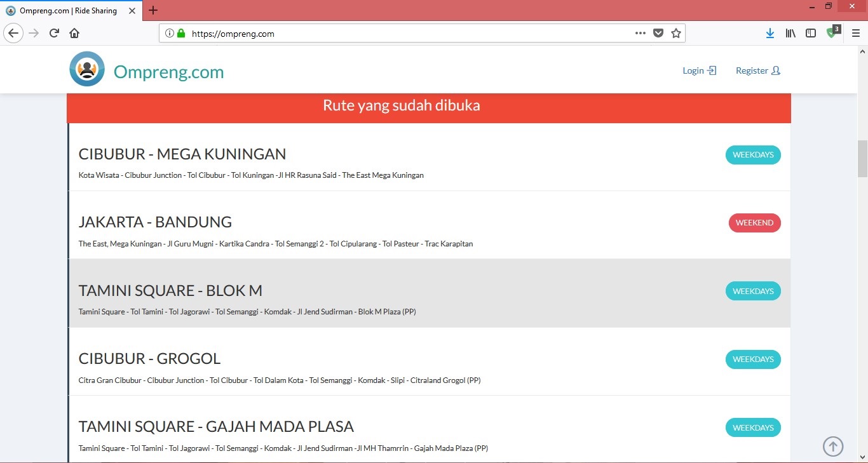Open the Library bookmarks icon
Viewport: 868px width, 463px height.
click(x=790, y=33)
